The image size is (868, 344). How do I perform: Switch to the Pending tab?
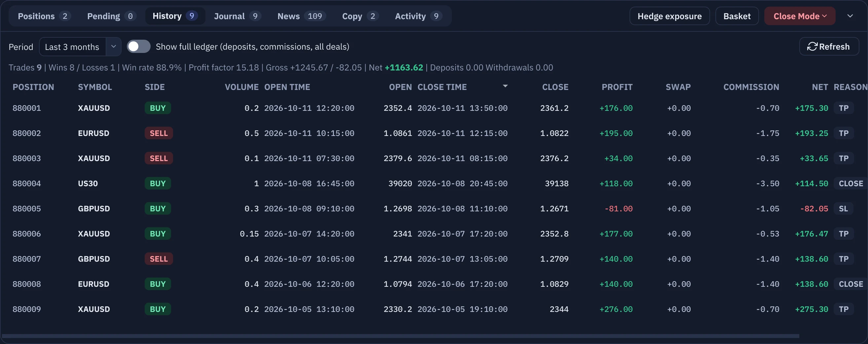pyautogui.click(x=111, y=16)
